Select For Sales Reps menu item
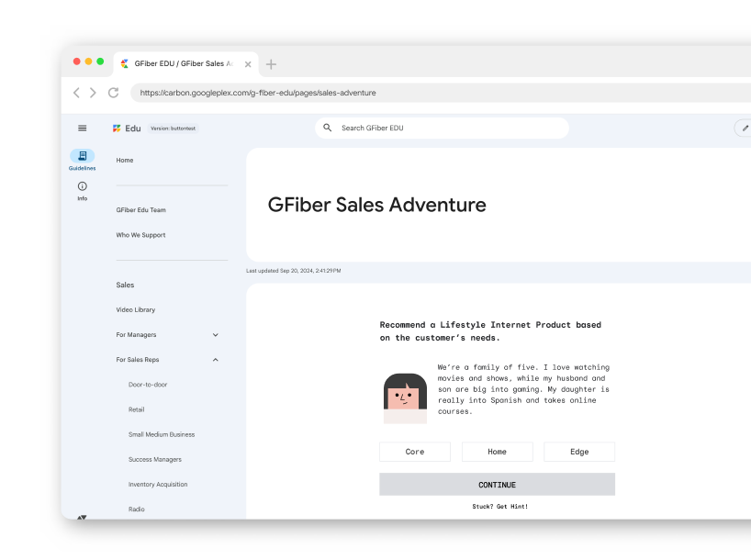Viewport: 751px width, 560px height. (138, 359)
